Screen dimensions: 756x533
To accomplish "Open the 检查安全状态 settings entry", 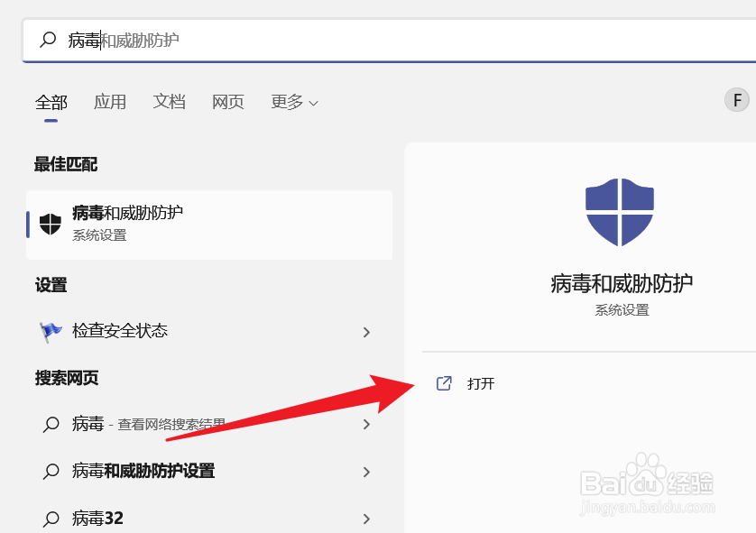I will coord(180,331).
